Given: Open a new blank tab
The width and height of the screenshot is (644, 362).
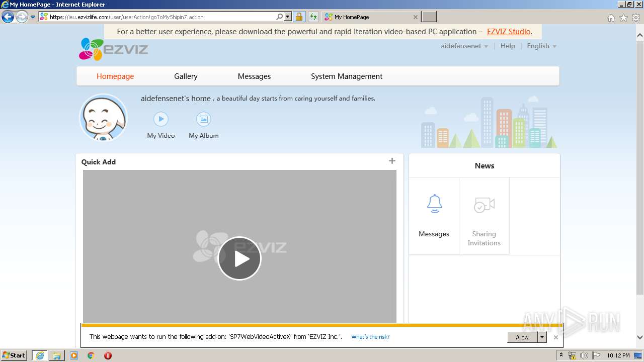Looking at the screenshot, I should [429, 17].
